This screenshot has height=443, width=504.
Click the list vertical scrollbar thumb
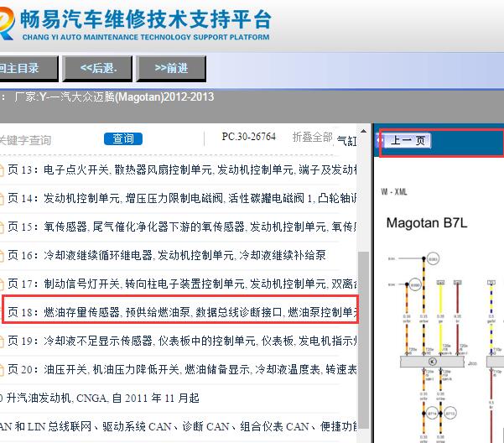click(x=363, y=340)
